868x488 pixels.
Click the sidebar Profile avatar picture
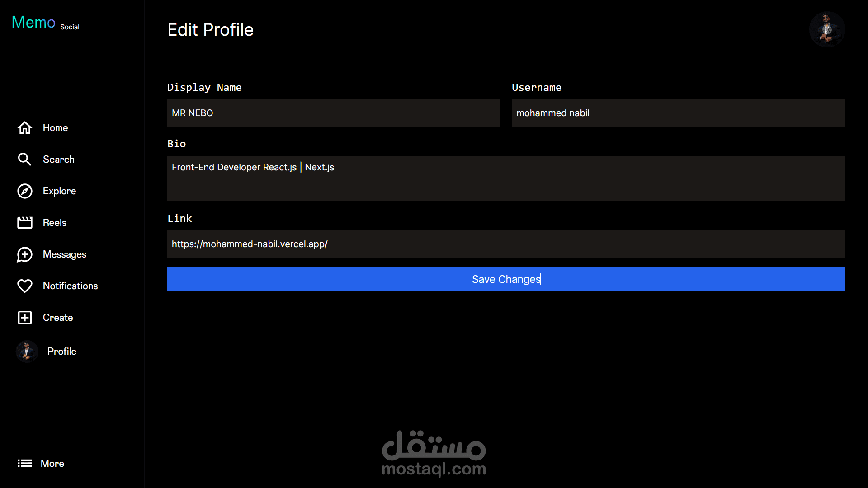27,352
